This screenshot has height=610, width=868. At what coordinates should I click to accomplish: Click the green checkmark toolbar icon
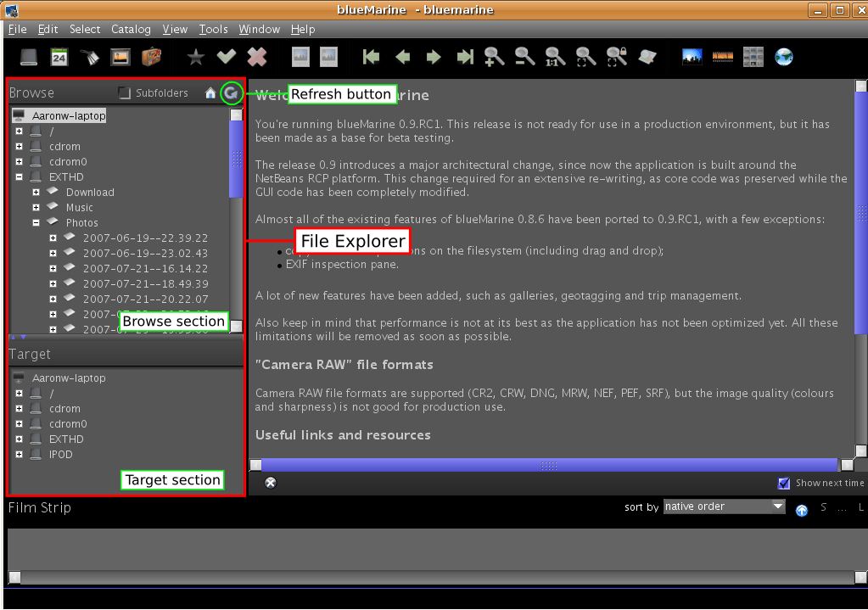pos(227,56)
